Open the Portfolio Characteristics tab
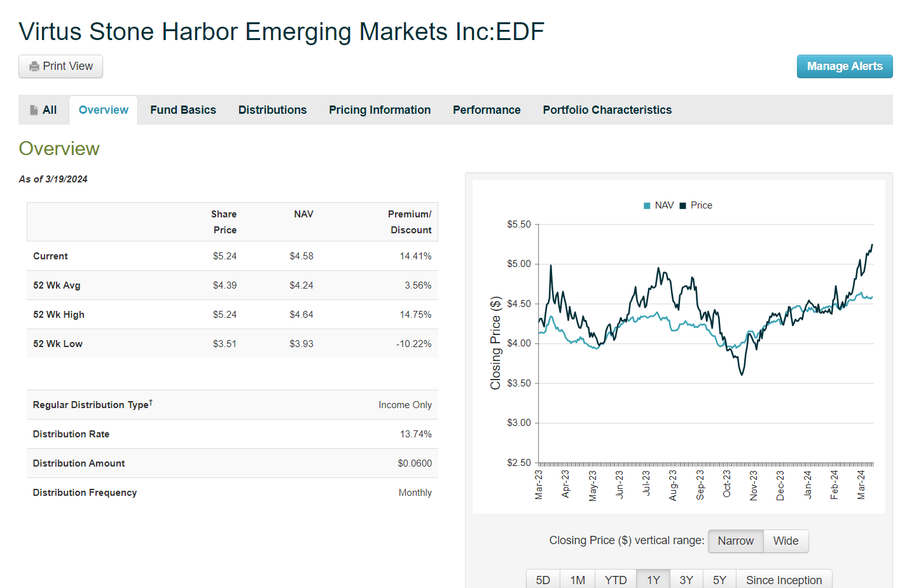This screenshot has width=900, height=588. [607, 110]
